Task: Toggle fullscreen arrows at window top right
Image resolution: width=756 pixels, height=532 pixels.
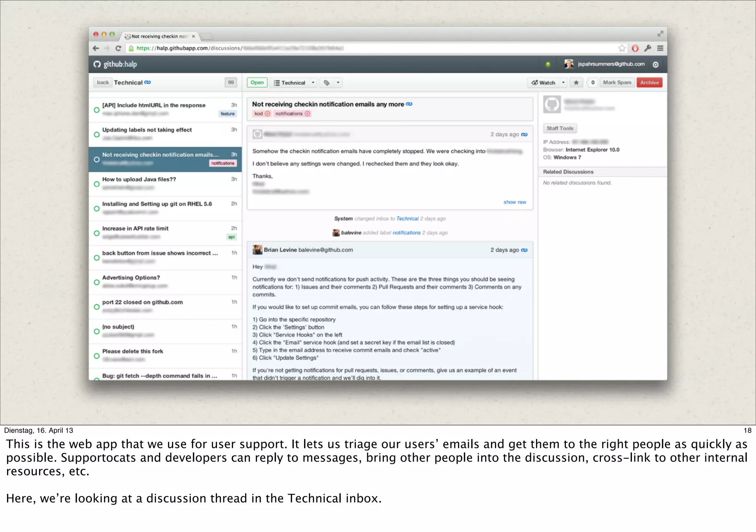Action: [660, 34]
